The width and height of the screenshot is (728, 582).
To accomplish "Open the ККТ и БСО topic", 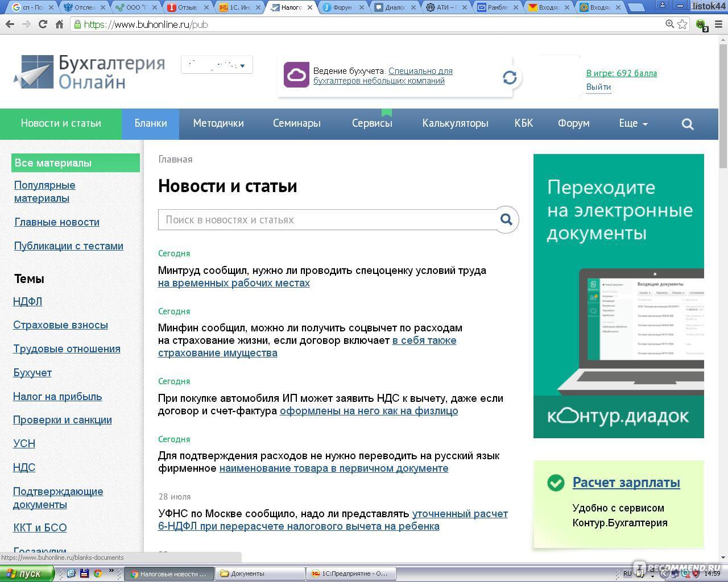I will pos(40,528).
